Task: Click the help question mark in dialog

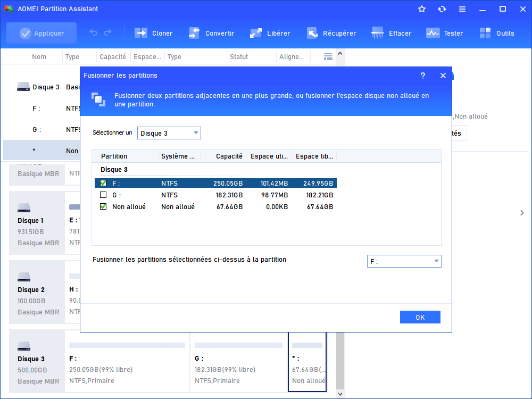Action: (423, 76)
